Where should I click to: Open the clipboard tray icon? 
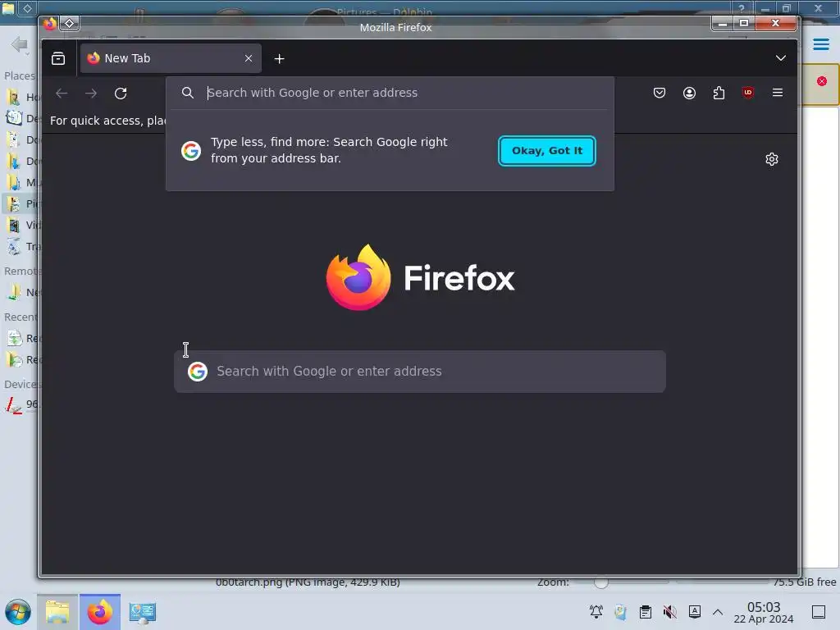646,611
